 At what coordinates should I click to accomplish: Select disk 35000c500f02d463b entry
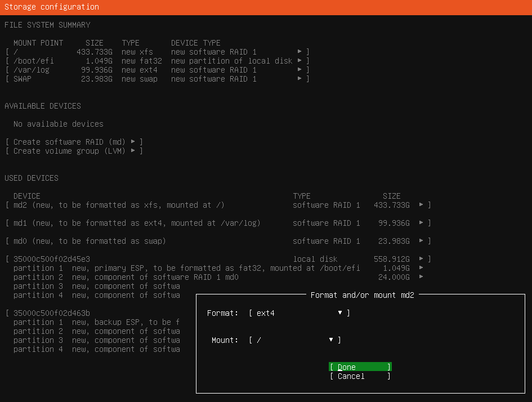(x=52, y=313)
